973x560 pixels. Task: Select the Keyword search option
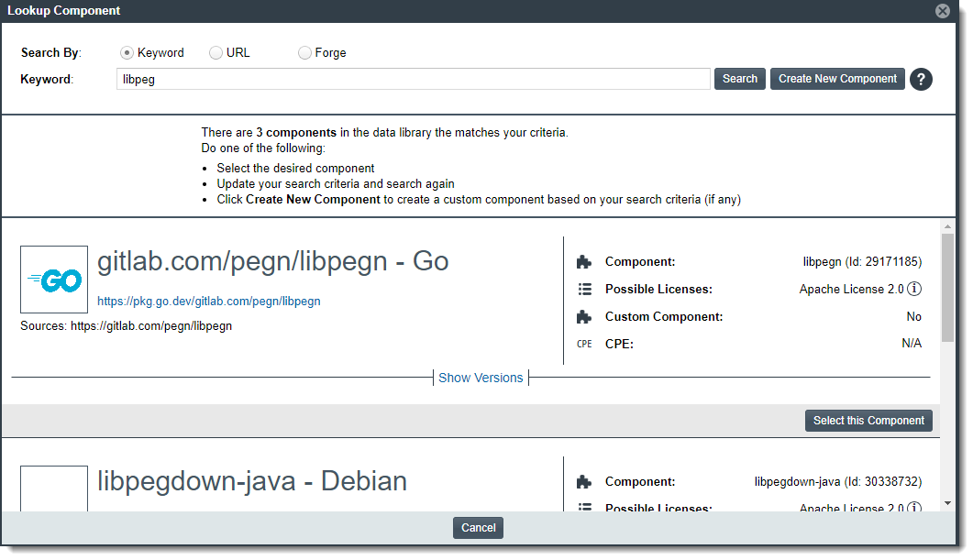(x=127, y=53)
